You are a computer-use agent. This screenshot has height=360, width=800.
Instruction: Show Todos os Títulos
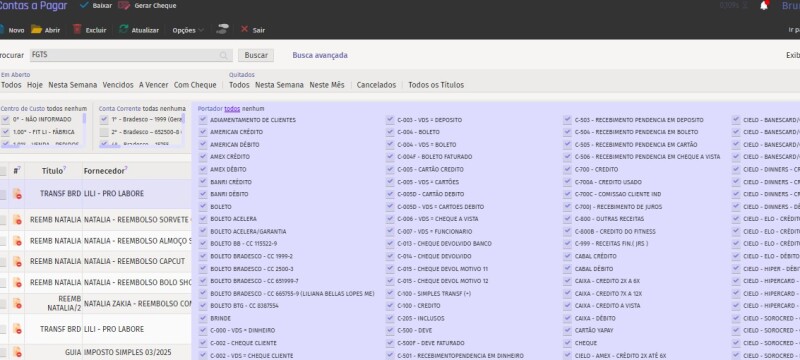pyautogui.click(x=436, y=85)
